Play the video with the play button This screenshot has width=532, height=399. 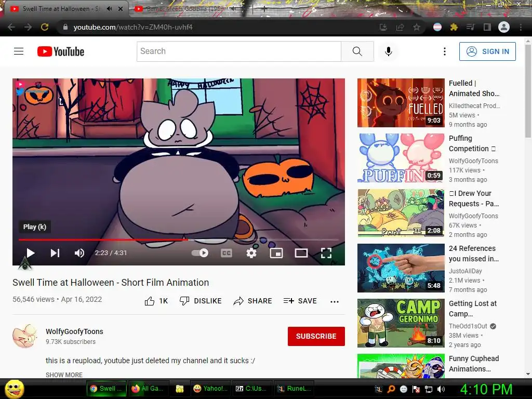tap(31, 253)
